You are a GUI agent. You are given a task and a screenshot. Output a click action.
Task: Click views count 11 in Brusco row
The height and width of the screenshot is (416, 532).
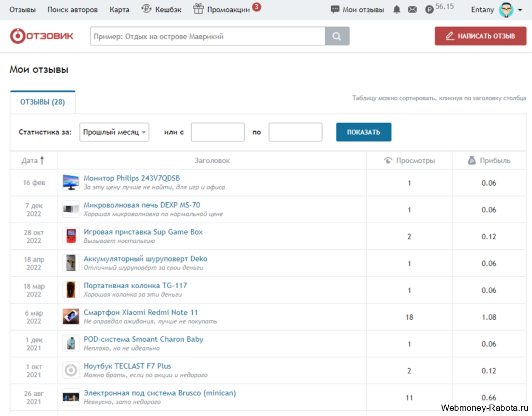[409, 397]
